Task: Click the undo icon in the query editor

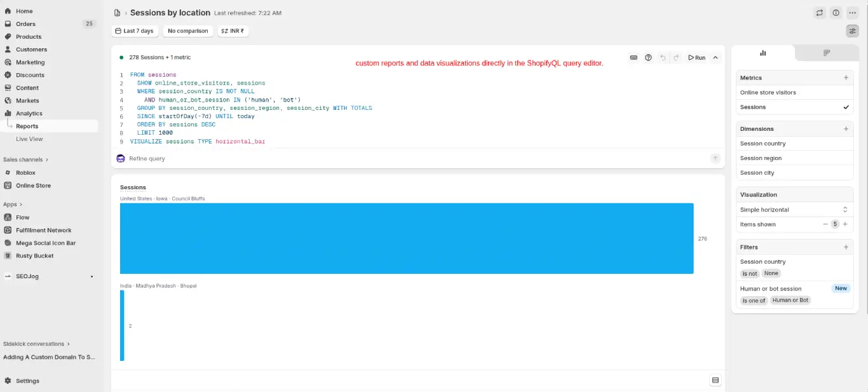Action: [663, 57]
